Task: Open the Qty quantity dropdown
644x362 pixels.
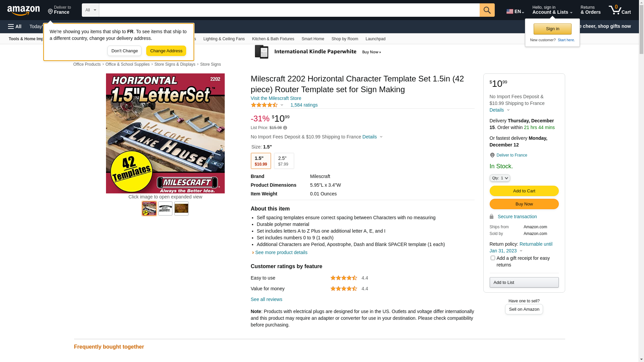Action: (500, 178)
